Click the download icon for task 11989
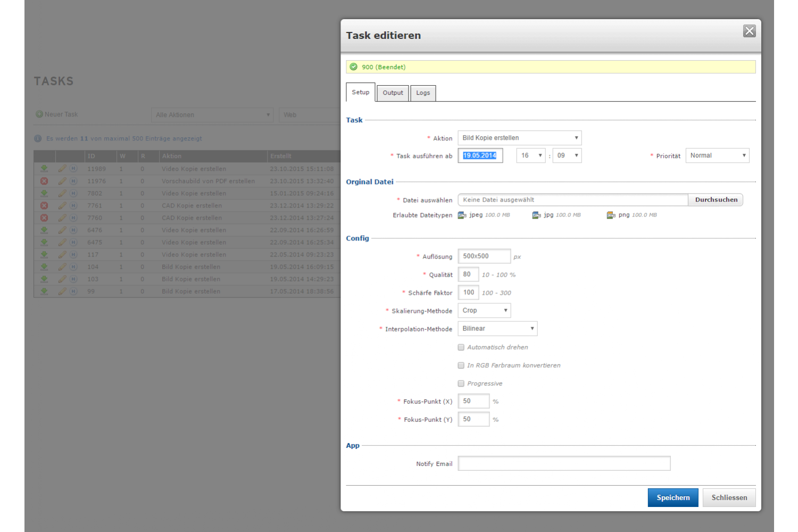The image size is (798, 532). tap(44, 169)
